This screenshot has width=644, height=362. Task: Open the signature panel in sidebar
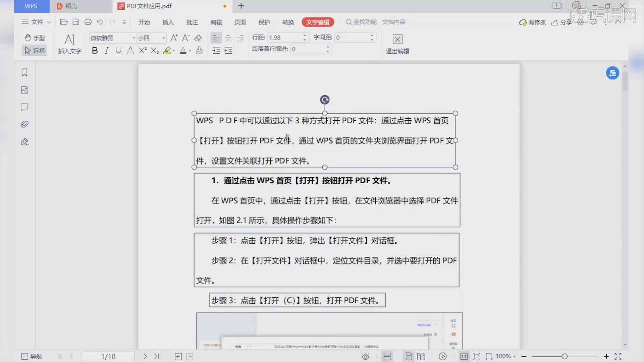[24, 142]
